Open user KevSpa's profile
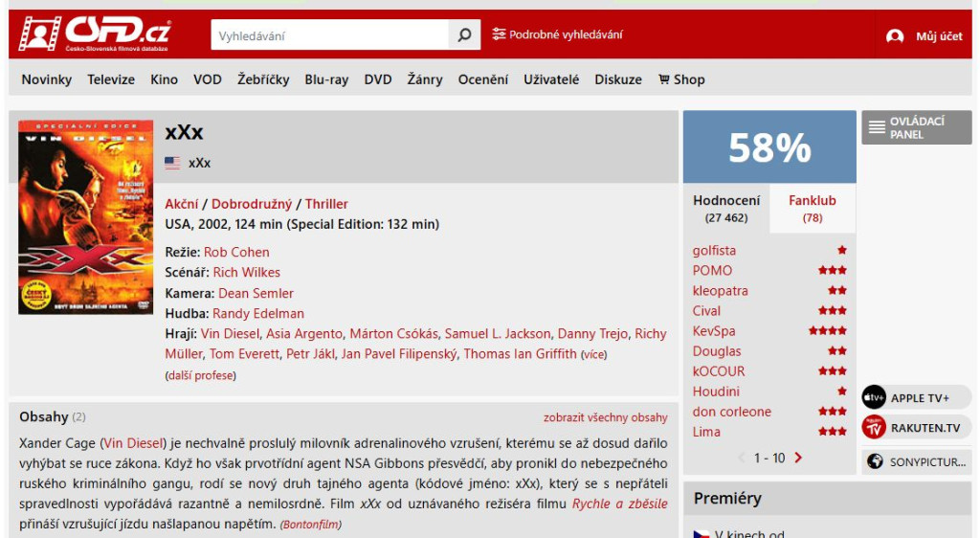This screenshot has width=980, height=538. coord(714,330)
